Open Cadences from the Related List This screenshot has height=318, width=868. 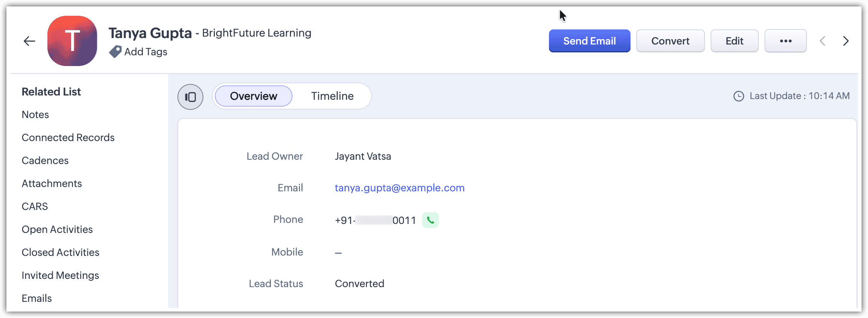pyautogui.click(x=45, y=160)
